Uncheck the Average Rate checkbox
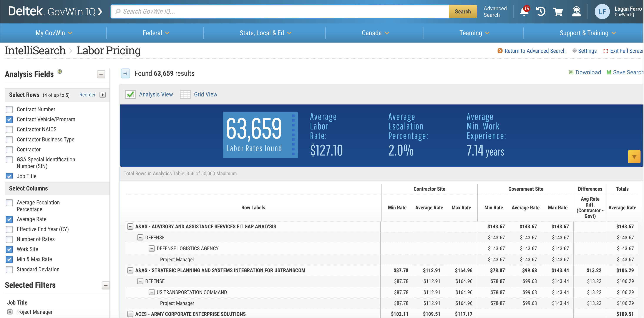 (9, 219)
